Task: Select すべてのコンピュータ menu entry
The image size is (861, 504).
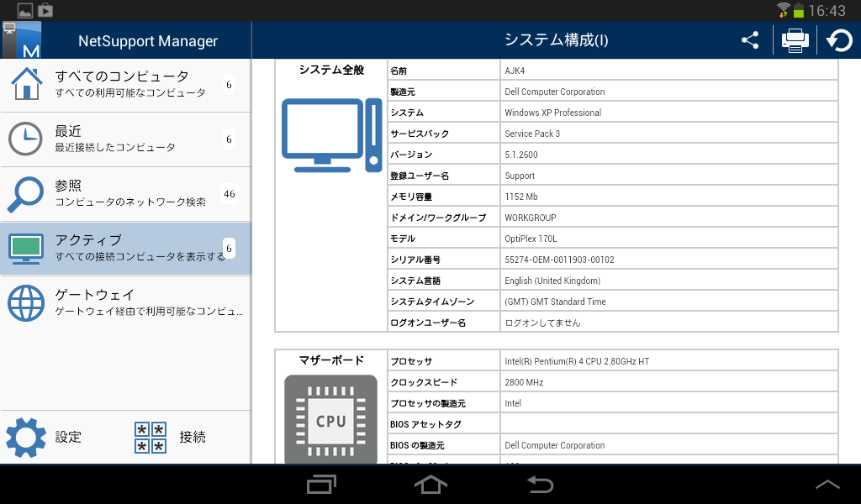Action: [126, 85]
